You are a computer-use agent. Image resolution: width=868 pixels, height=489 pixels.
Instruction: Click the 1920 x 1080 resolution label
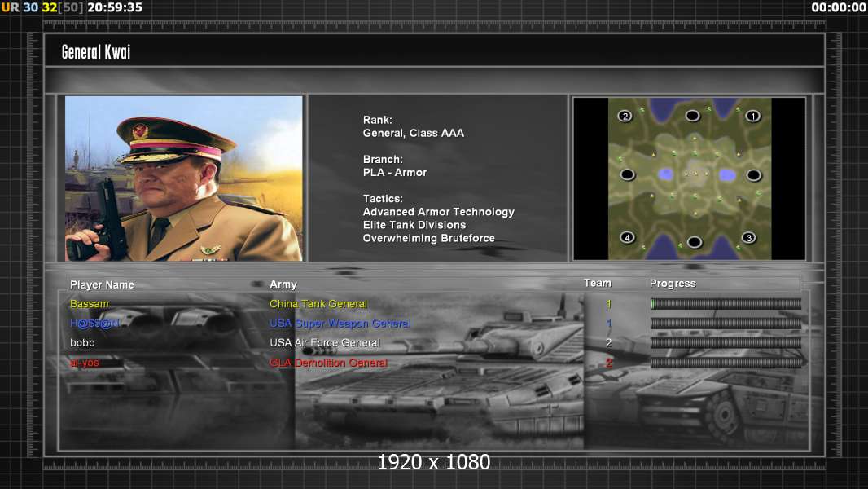pos(433,462)
